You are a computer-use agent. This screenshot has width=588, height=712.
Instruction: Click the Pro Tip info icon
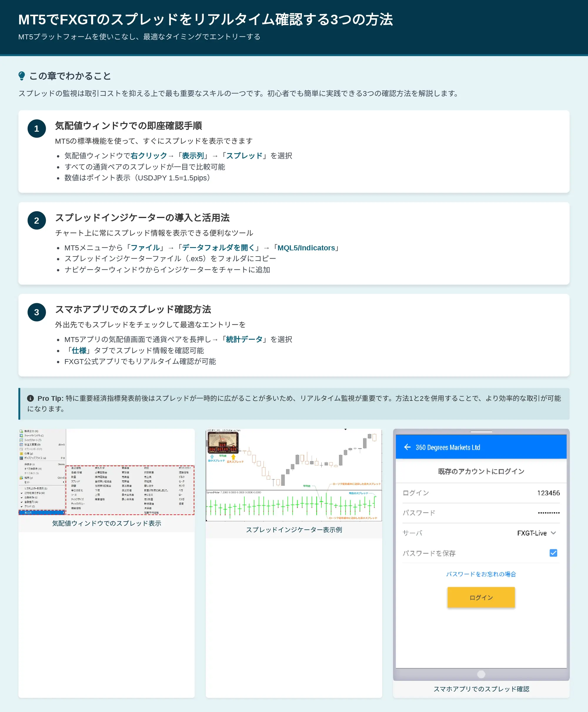point(31,398)
